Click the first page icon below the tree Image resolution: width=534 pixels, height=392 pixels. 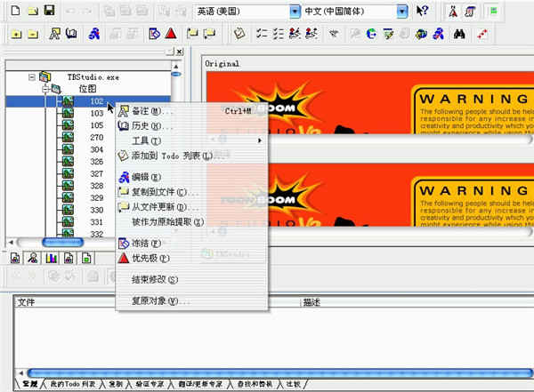(15, 259)
